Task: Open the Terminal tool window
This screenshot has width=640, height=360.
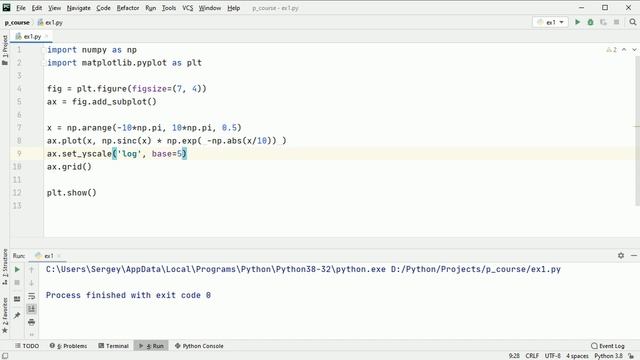Action: click(113, 346)
